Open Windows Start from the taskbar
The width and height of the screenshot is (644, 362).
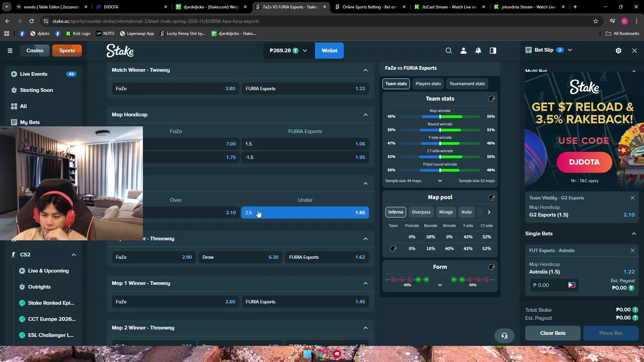point(307,354)
